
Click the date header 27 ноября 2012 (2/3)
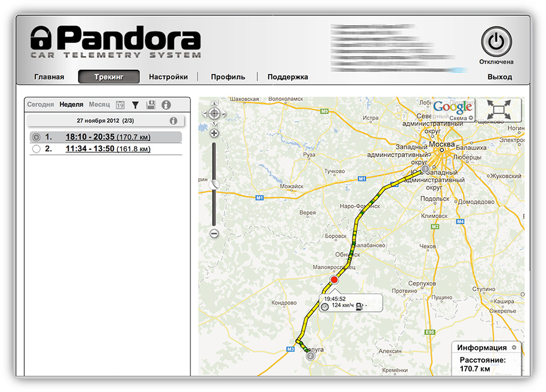pyautogui.click(x=105, y=121)
